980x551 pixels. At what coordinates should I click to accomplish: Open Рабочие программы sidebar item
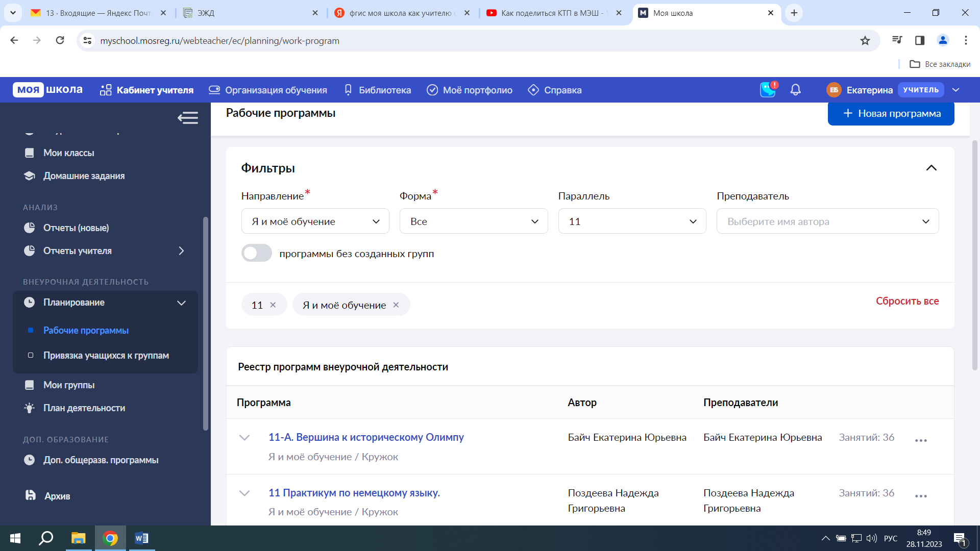point(86,330)
